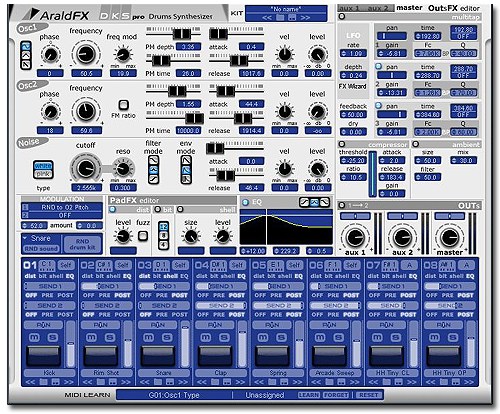Next sound arrows under Snare pad
This screenshot has width=500, height=414.
point(183,382)
